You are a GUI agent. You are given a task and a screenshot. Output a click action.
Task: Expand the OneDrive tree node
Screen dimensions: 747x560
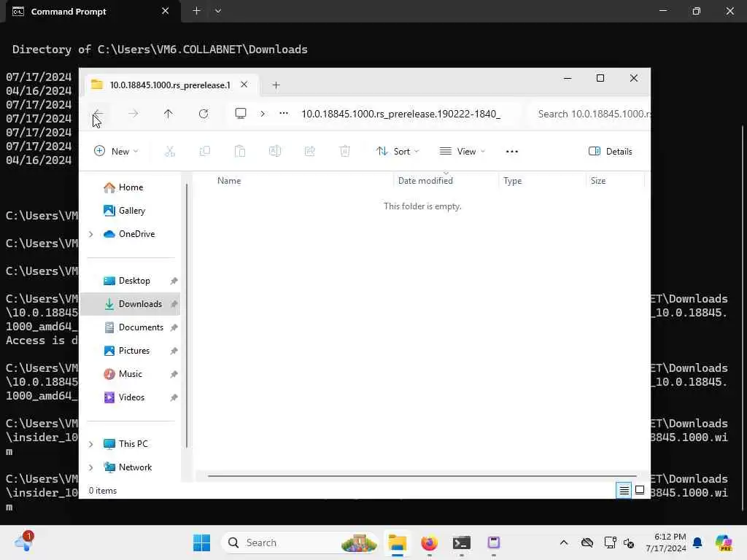(x=91, y=234)
